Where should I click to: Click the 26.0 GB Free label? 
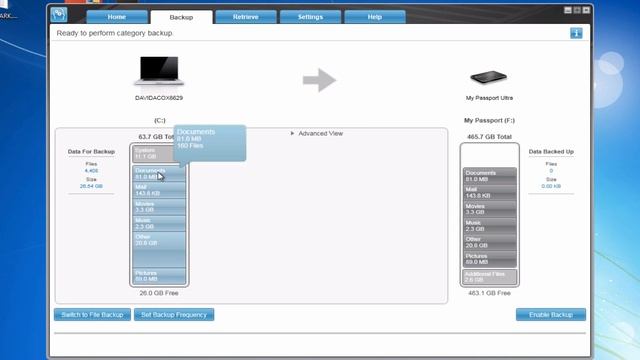[159, 293]
